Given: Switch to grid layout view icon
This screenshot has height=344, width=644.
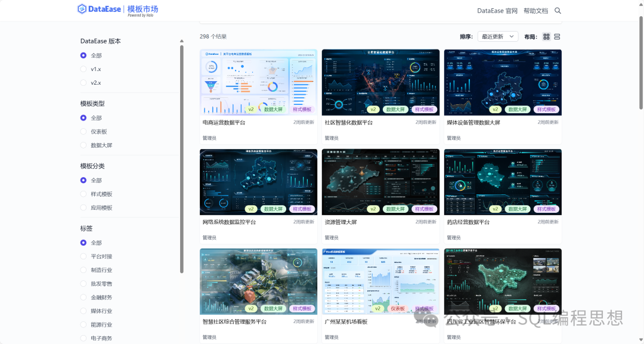Looking at the screenshot, I should coord(546,36).
